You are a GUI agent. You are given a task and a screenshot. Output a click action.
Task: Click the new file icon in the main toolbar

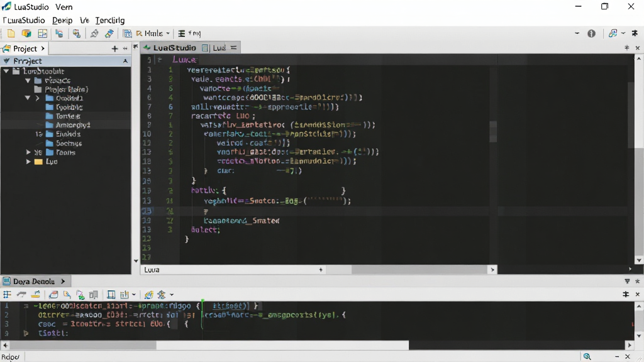coord(11,34)
